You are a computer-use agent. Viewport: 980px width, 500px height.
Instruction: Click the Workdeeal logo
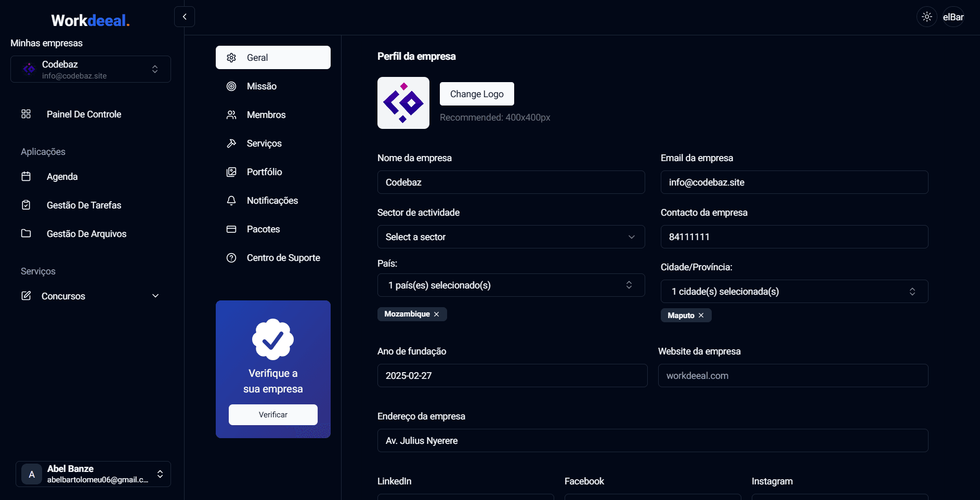coord(90,20)
